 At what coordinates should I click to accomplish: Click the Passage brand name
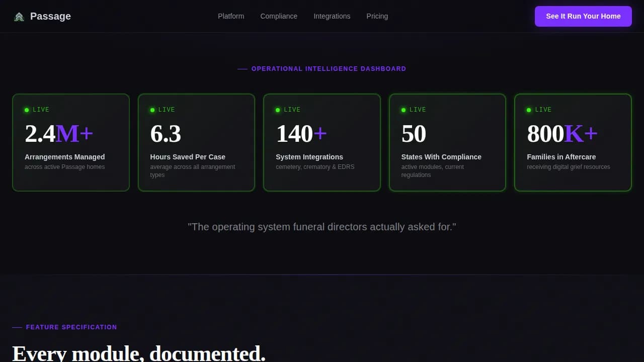pyautogui.click(x=50, y=16)
